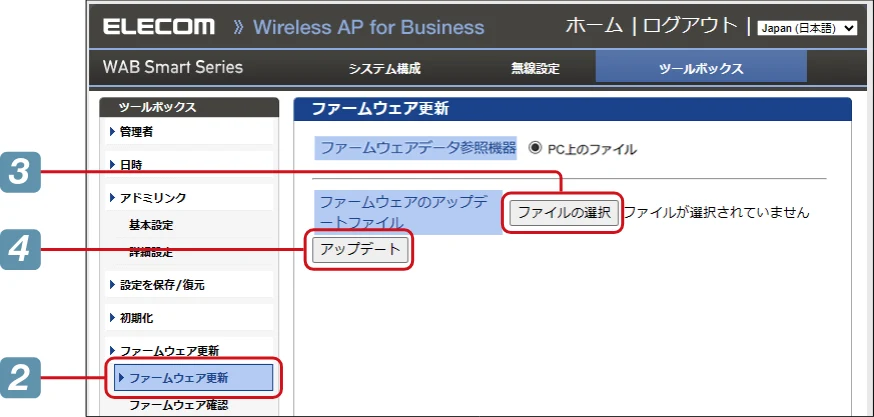Open the ホーム link

click(x=594, y=26)
